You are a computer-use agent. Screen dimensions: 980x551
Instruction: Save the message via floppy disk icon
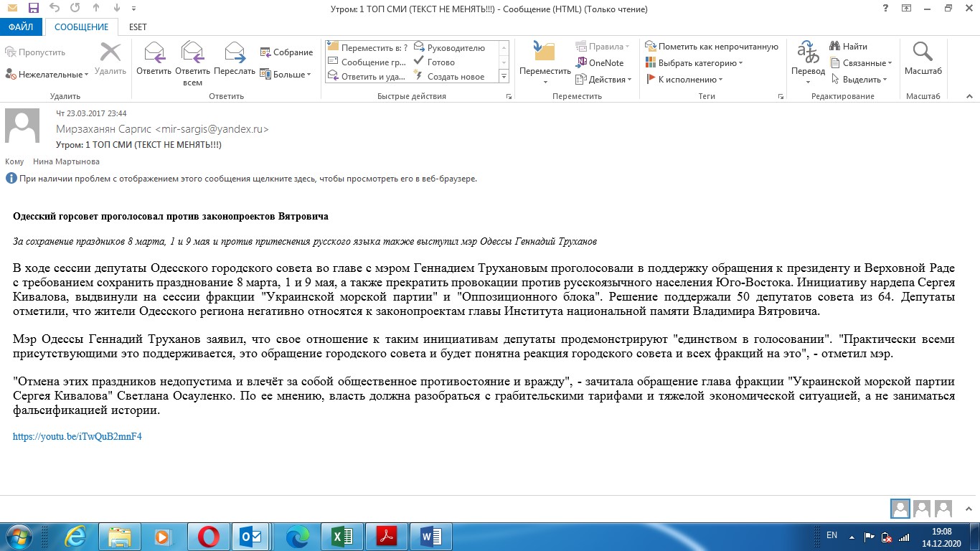coord(34,9)
